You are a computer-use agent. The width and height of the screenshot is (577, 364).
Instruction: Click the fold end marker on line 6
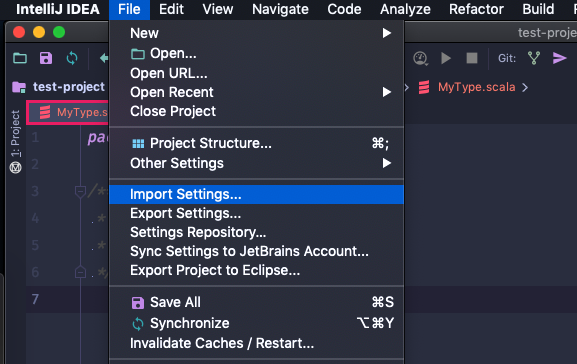(x=80, y=272)
